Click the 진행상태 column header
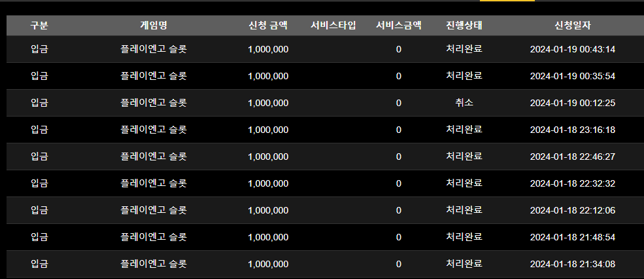Viewport: 644px width, 279px height. pos(464,26)
